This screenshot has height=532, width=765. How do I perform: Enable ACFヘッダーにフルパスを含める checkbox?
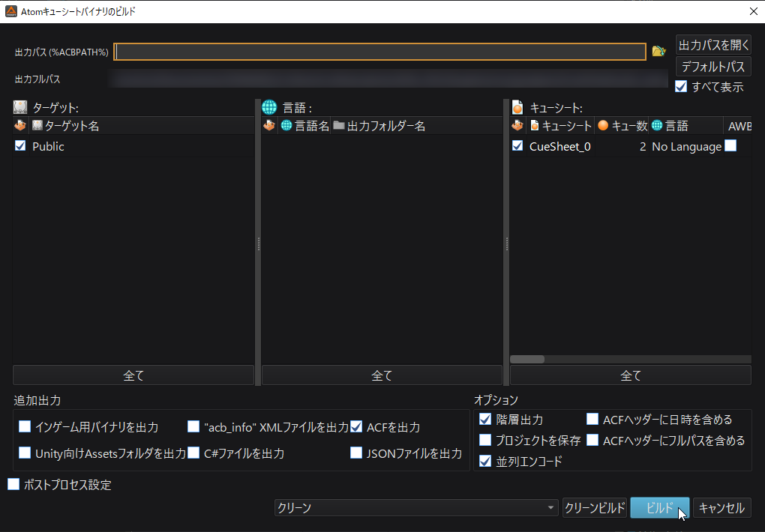tap(592, 441)
